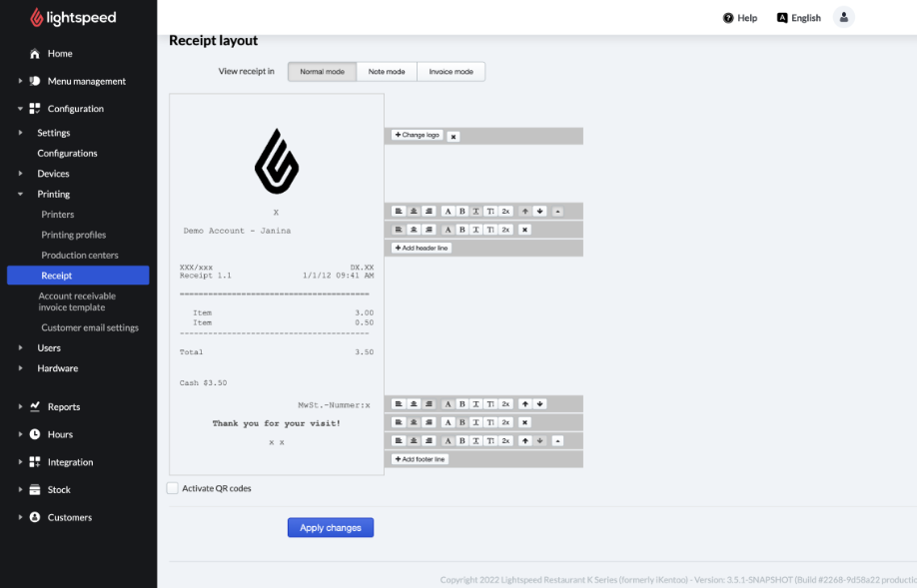Right-align the first footer line
The image size is (917, 588).
(430, 404)
